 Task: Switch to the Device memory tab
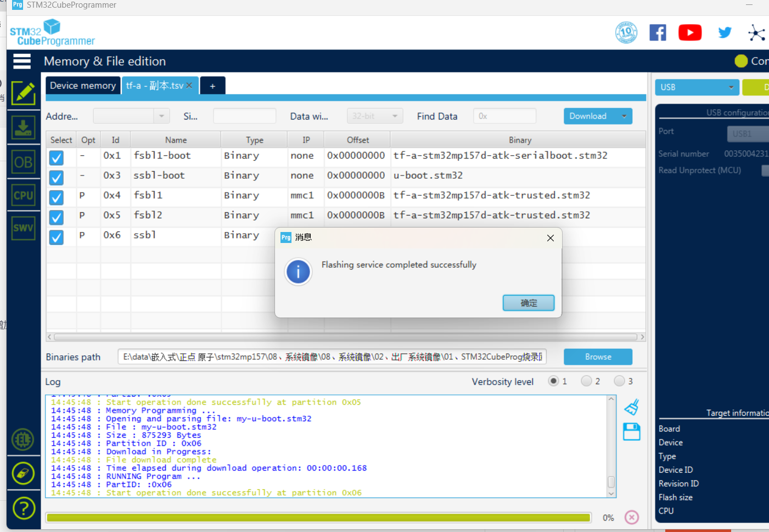click(83, 86)
